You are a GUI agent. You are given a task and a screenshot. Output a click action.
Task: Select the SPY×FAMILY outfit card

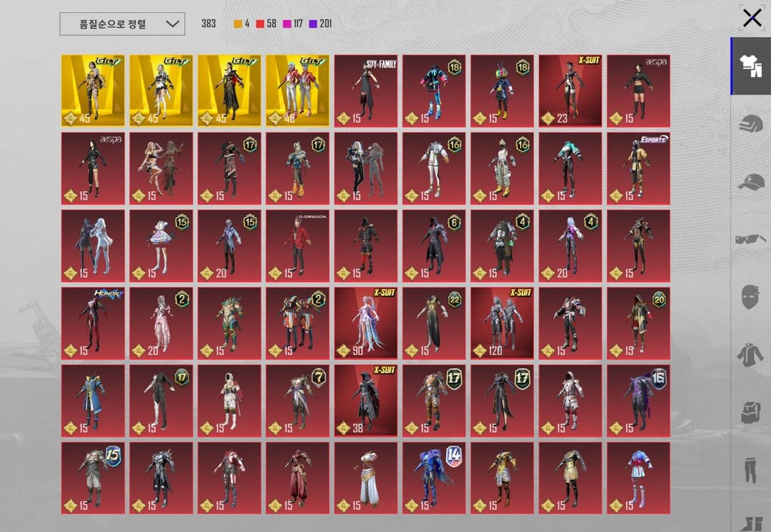[366, 91]
